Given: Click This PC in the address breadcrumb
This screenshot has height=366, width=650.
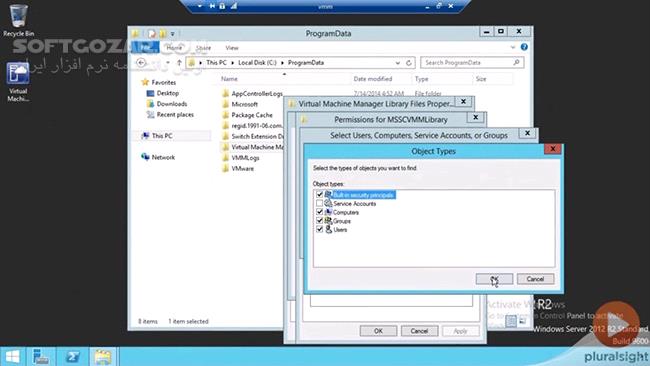Looking at the screenshot, I should 216,63.
